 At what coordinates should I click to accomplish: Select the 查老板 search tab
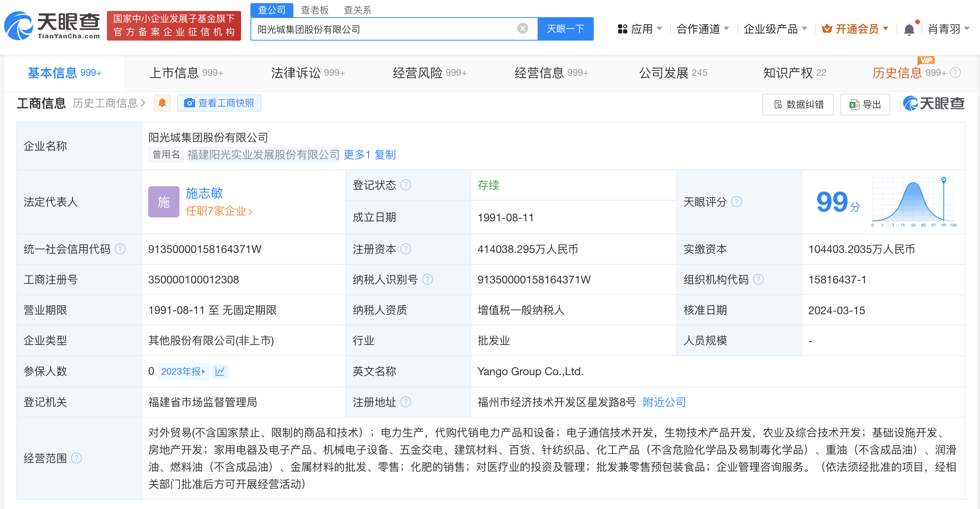pyautogui.click(x=314, y=10)
